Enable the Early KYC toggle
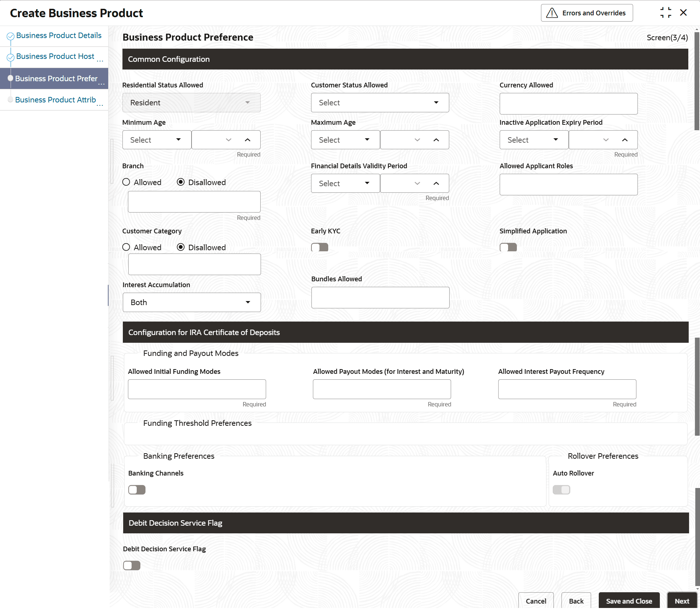Viewport: 700px width, 612px height. tap(319, 247)
